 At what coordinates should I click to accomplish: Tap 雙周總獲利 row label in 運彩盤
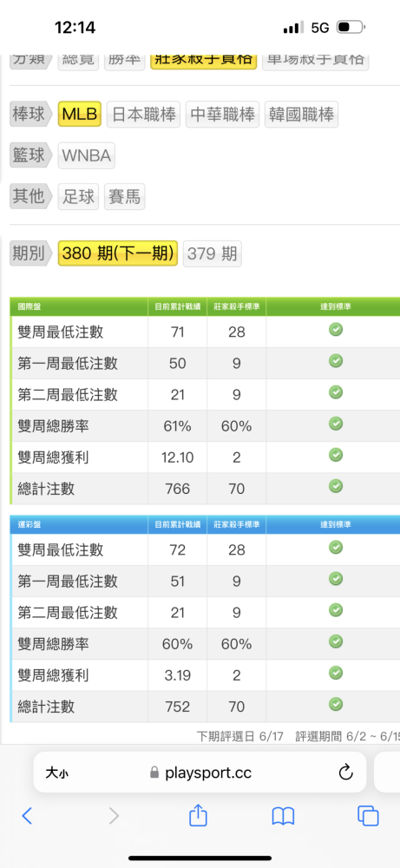(x=53, y=675)
